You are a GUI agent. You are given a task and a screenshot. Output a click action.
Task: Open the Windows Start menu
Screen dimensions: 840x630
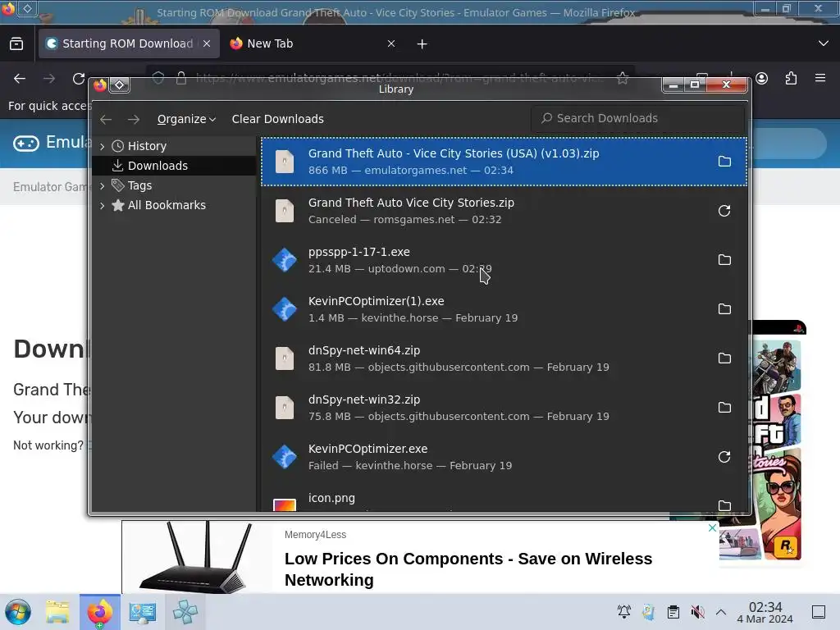pos(18,612)
